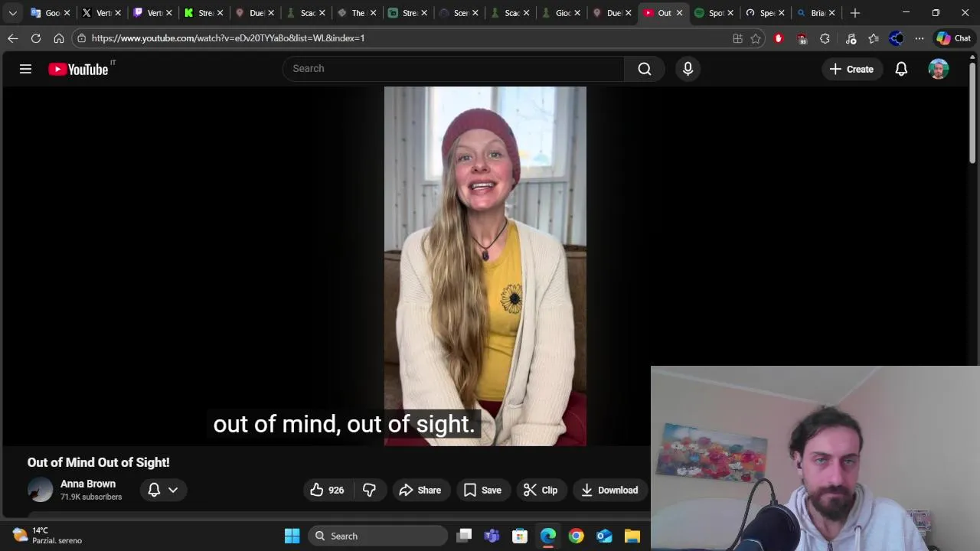The width and height of the screenshot is (980, 551).
Task: Click video title Out of Mind Out of Sight!
Action: pos(99,462)
